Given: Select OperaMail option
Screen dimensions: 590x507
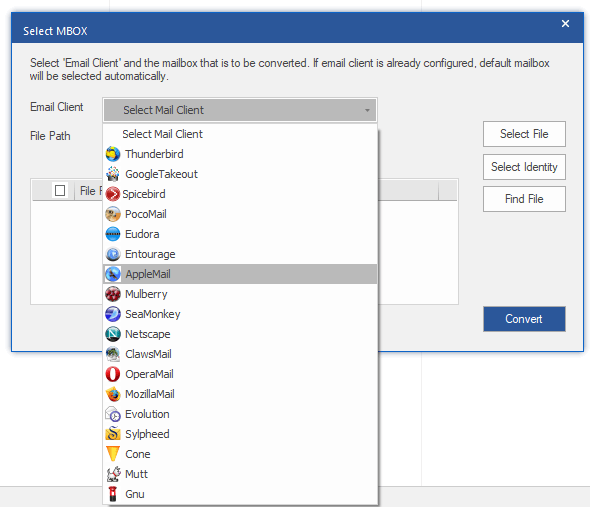Looking at the screenshot, I should coord(240,374).
